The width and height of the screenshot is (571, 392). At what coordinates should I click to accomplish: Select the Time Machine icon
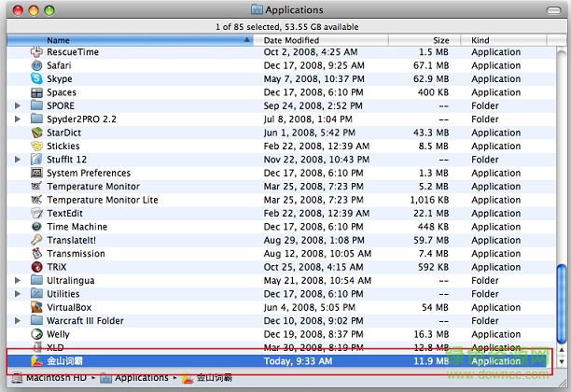[x=36, y=227]
